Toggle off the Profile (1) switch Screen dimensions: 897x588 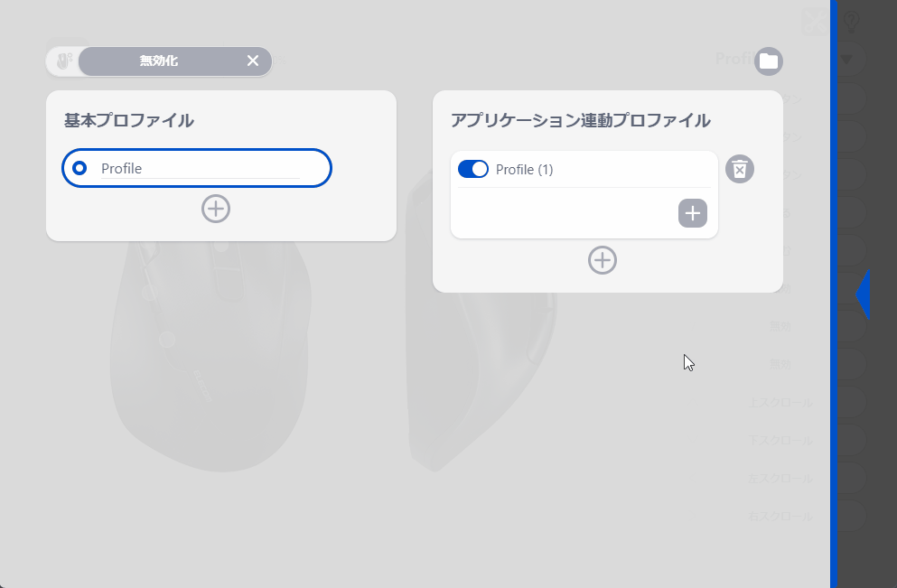[x=473, y=169]
